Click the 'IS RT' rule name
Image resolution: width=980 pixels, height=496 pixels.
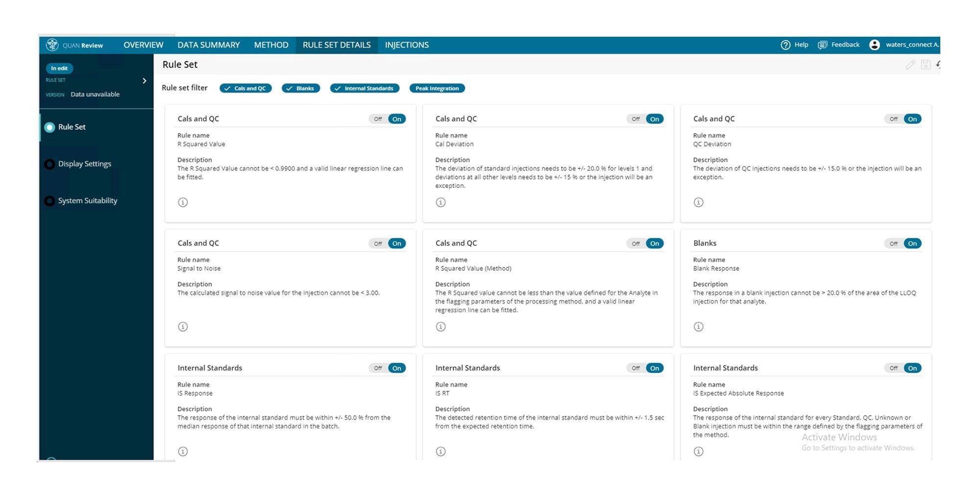(x=442, y=394)
